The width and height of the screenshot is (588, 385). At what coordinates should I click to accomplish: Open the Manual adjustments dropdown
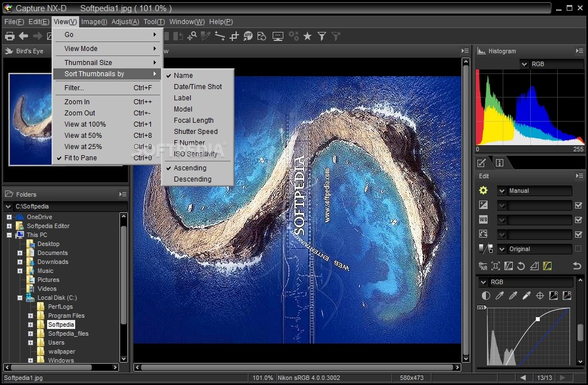[535, 191]
